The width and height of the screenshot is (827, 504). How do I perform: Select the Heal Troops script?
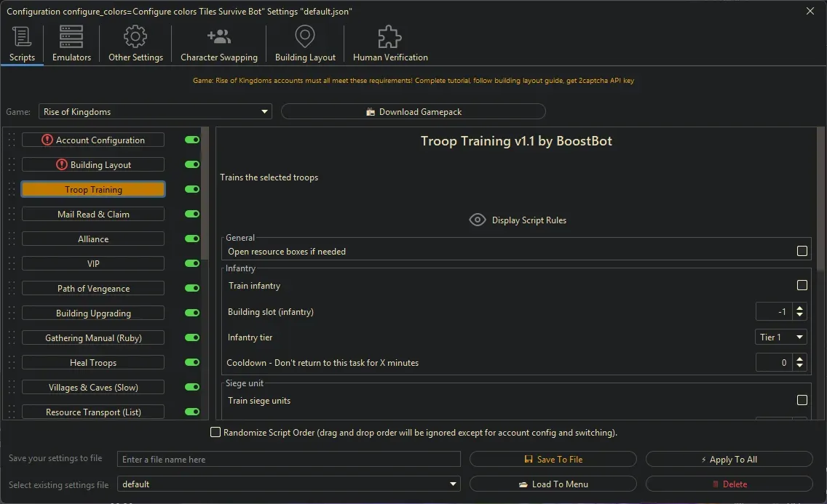coord(93,363)
